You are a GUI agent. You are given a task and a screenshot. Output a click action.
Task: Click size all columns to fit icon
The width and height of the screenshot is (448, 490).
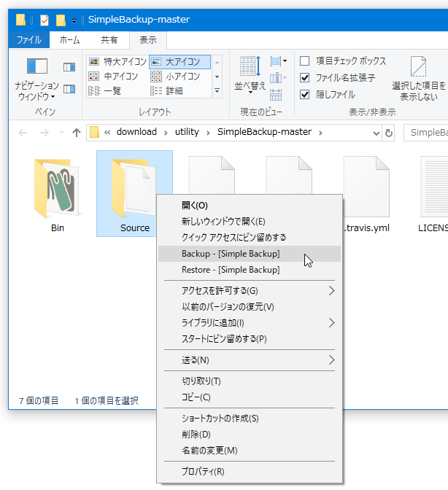click(275, 94)
